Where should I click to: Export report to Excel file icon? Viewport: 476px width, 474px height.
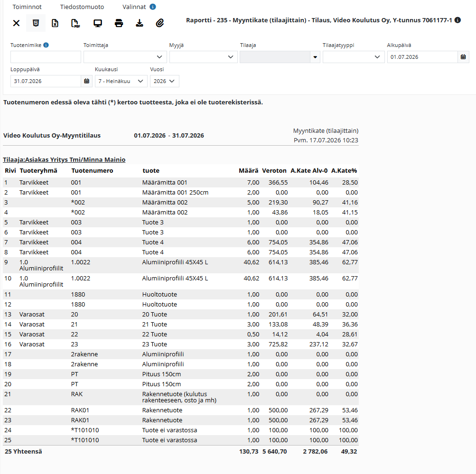(x=55, y=23)
